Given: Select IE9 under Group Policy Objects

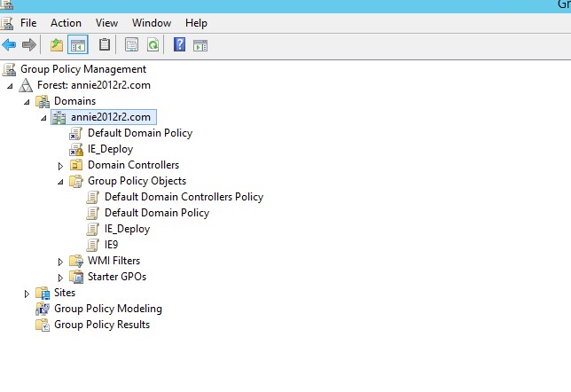Looking at the screenshot, I should tap(112, 245).
